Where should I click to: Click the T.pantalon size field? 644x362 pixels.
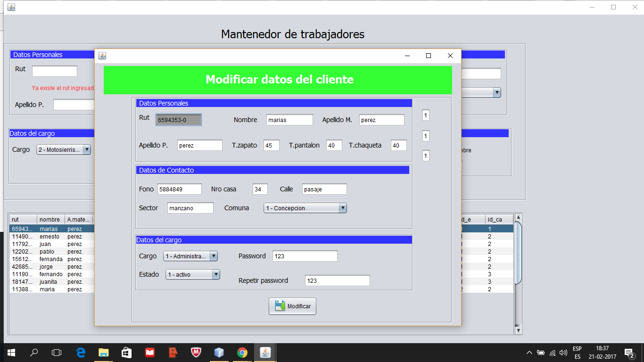[x=334, y=145]
